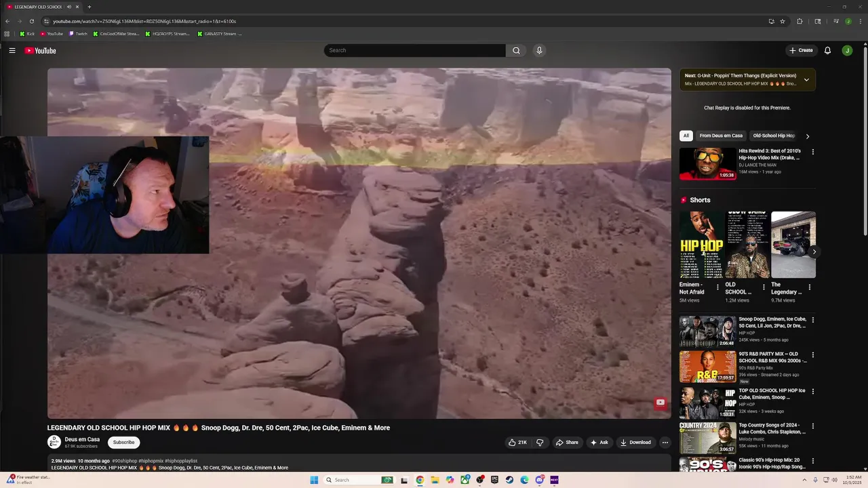Open Windows Start menu

click(x=314, y=480)
